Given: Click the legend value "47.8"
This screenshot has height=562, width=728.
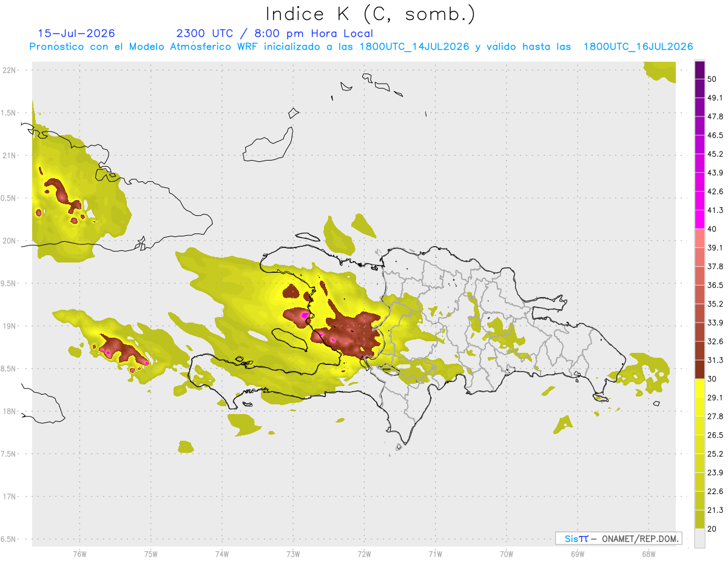Looking at the screenshot, I should tap(715, 116).
